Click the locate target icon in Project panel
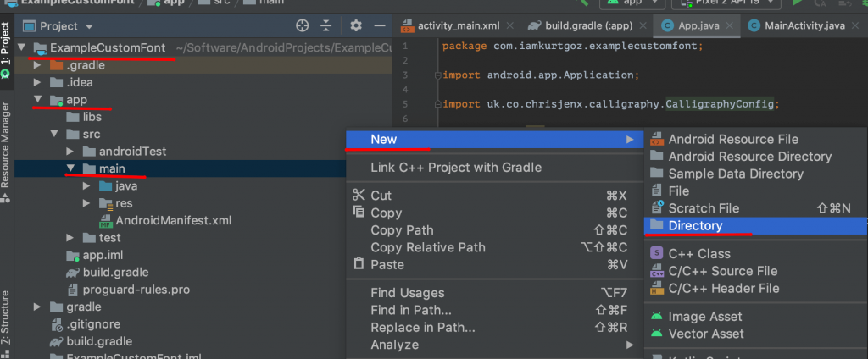The image size is (868, 359). coord(303,26)
